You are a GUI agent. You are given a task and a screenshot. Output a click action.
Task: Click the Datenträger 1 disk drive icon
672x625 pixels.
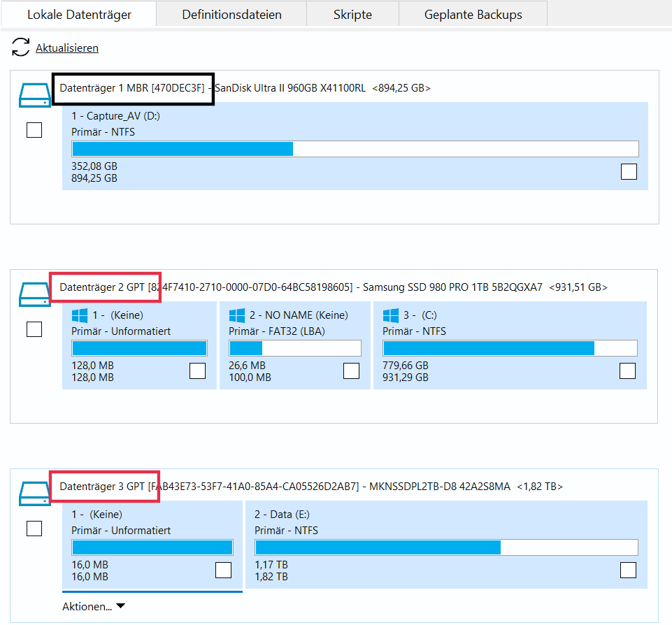coord(34,95)
